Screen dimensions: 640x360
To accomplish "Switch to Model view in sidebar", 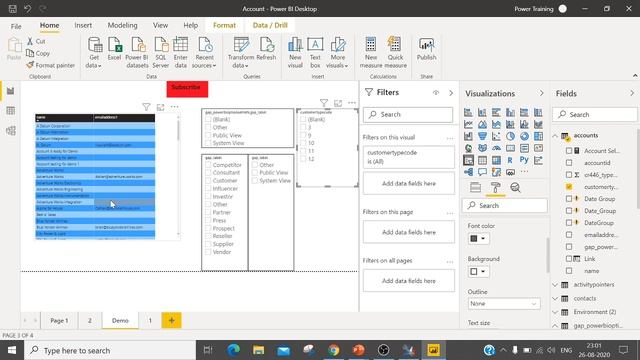I will (x=11, y=131).
